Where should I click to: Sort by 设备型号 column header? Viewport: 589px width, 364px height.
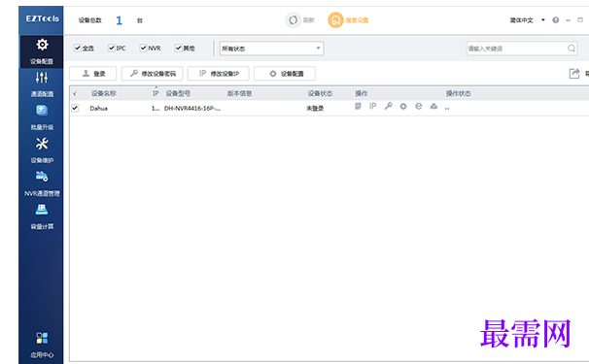pos(178,93)
